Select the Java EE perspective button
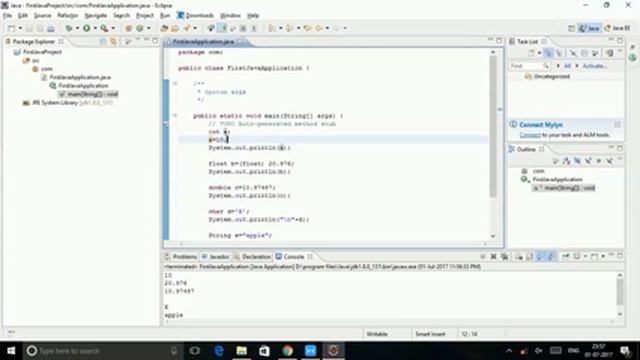 point(617,28)
